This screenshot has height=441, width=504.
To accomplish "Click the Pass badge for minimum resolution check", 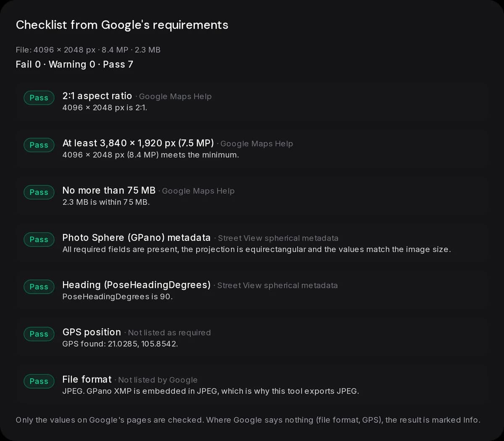I will [39, 145].
